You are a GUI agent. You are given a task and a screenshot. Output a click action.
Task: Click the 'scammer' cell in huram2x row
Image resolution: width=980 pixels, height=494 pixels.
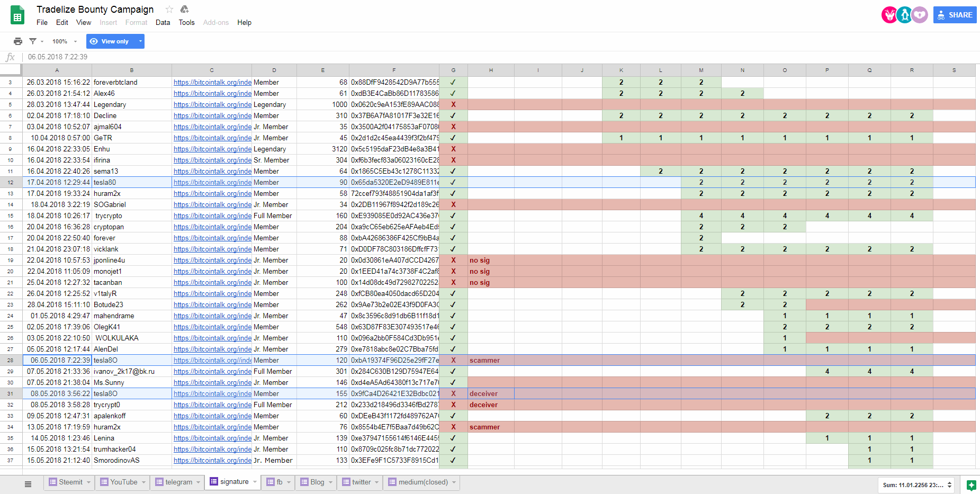(x=491, y=427)
